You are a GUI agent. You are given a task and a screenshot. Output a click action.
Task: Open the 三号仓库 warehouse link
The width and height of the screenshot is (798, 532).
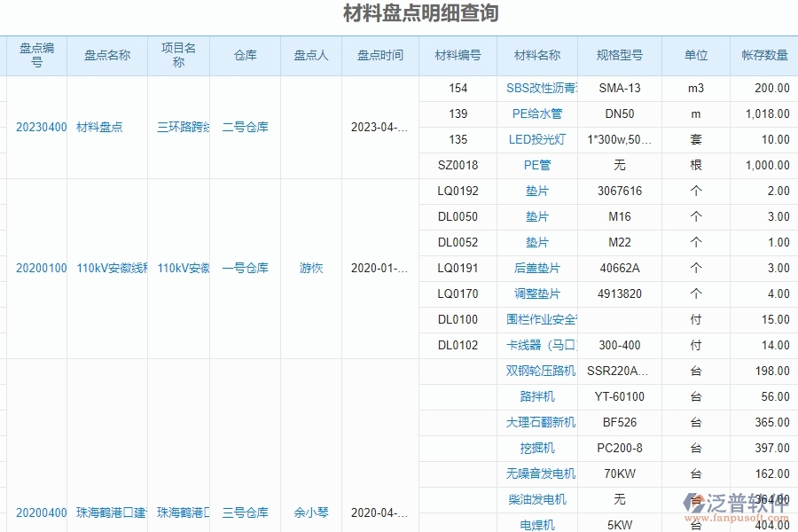point(246,512)
